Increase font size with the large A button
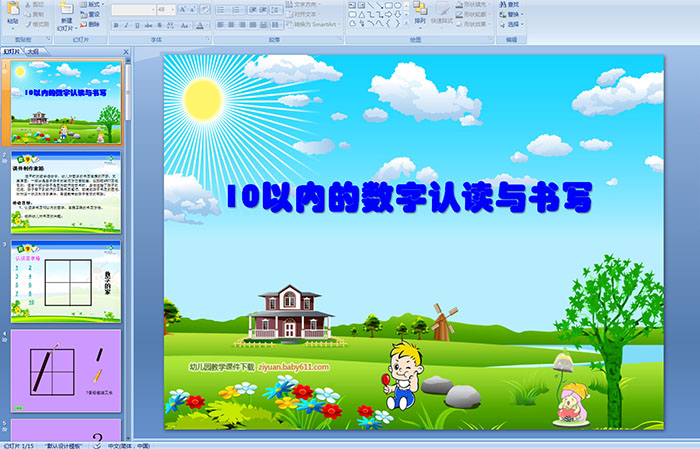Viewport: 700px width, 449px height. (183, 9)
